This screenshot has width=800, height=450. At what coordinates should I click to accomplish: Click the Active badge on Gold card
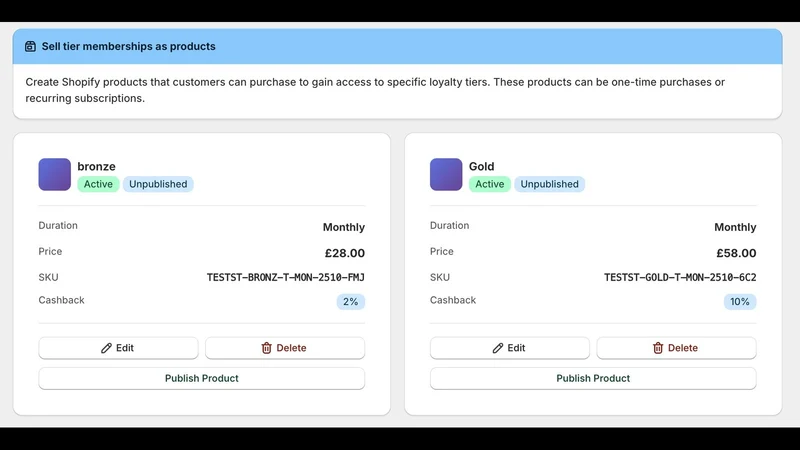click(490, 184)
